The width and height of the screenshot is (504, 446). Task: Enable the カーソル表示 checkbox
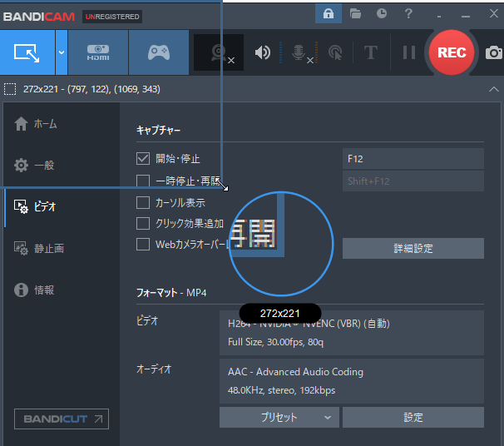[143, 203]
